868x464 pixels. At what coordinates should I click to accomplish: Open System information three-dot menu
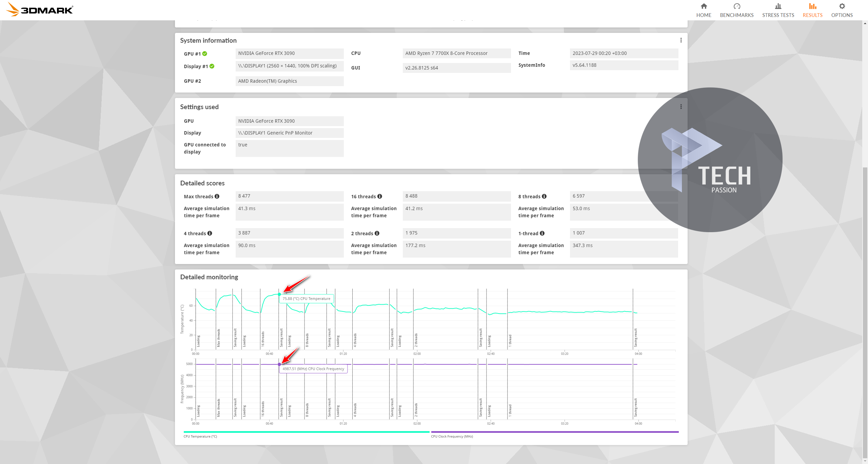(x=681, y=40)
